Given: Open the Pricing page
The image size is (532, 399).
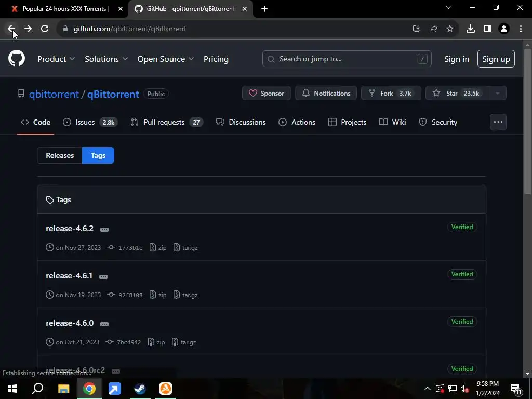Looking at the screenshot, I should [216, 59].
